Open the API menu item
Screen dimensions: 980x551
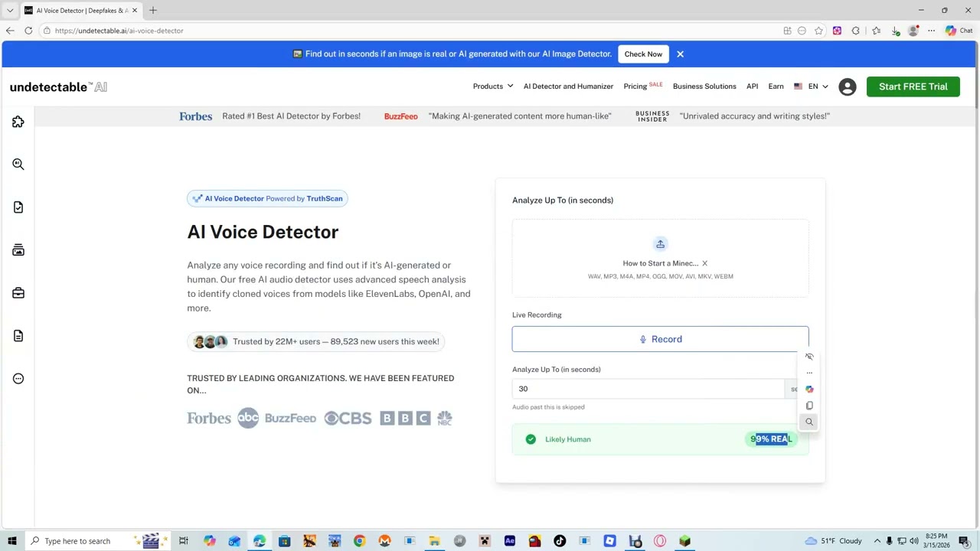(752, 86)
